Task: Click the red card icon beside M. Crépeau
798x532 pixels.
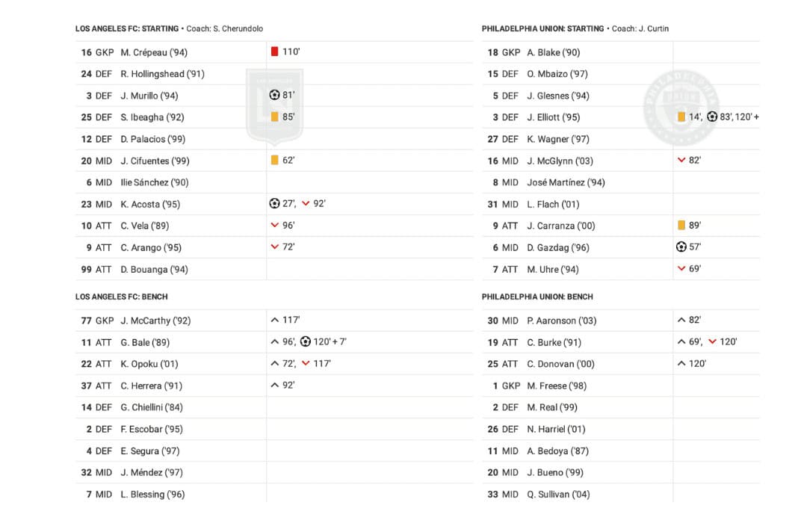Action: click(x=275, y=52)
